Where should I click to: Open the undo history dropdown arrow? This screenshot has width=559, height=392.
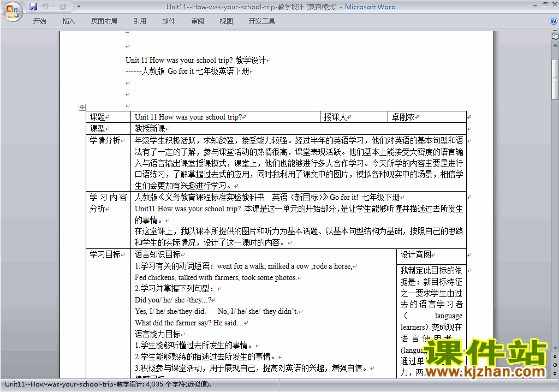tap(53, 7)
